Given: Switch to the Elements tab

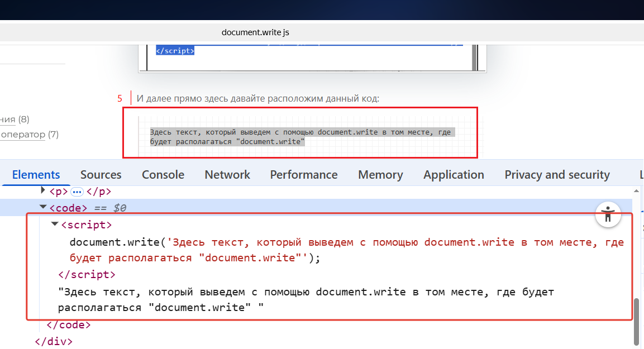Looking at the screenshot, I should (x=36, y=175).
